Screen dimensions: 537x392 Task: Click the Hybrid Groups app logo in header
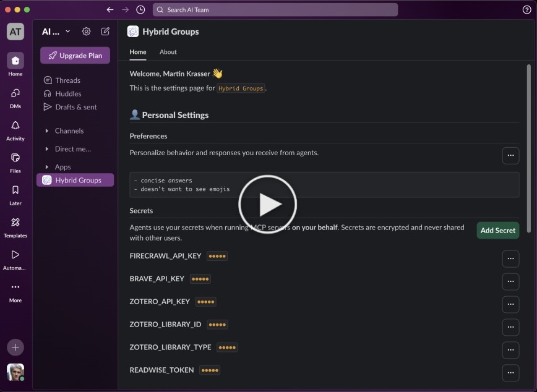[x=133, y=32]
